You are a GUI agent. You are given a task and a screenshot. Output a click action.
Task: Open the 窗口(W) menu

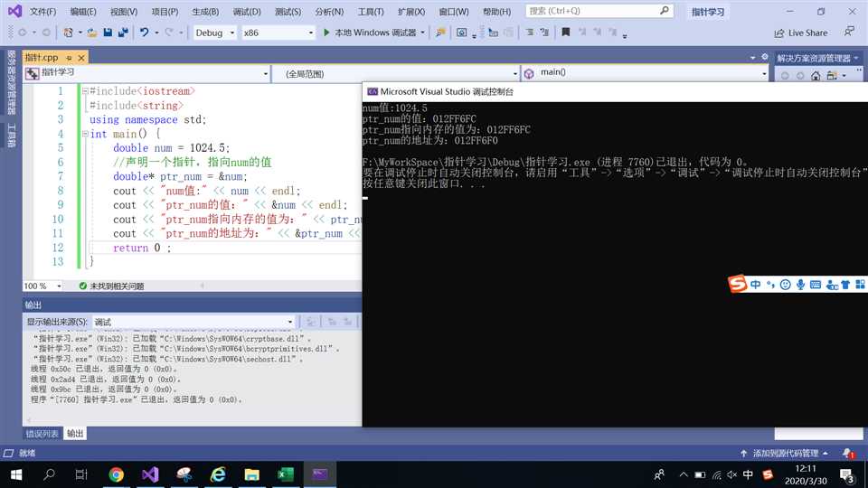click(453, 11)
